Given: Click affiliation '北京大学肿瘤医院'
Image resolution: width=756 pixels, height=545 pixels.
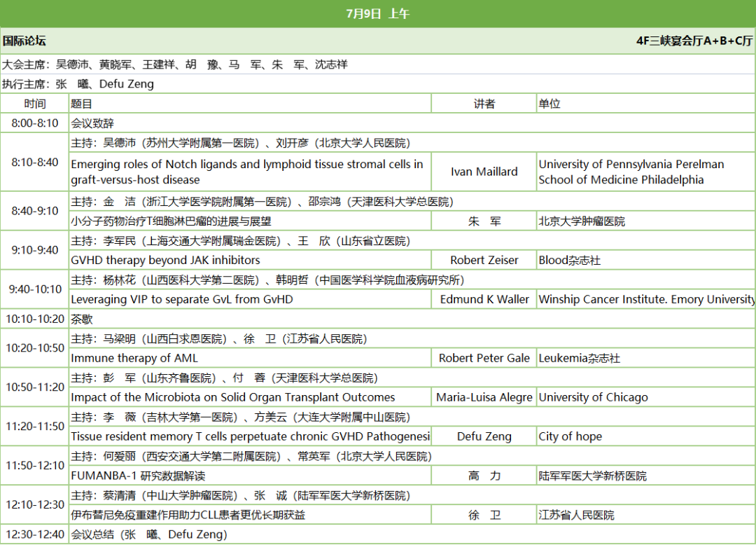Looking at the screenshot, I should 646,221.
